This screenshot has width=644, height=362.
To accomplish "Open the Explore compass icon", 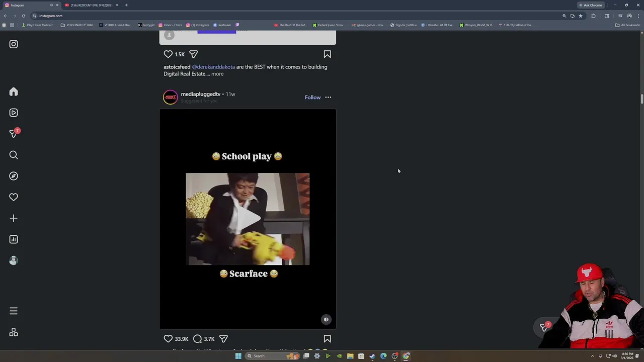I will pos(14,176).
